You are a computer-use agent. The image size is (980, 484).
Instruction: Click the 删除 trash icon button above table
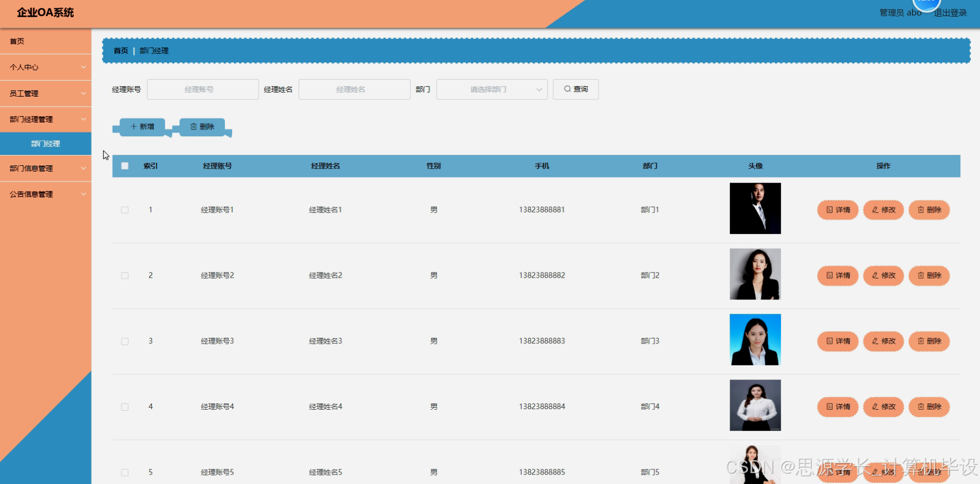tap(202, 126)
